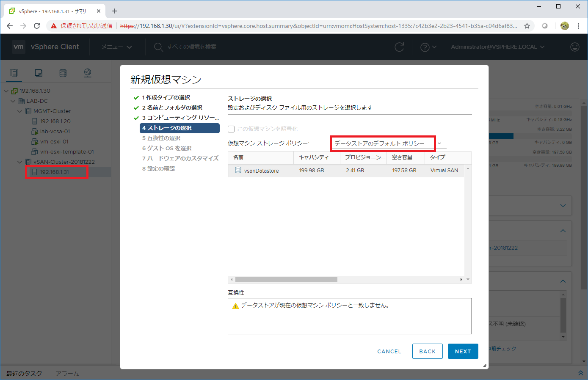Open Administrator@VSPHERE.LOCAL user dropdown

(498, 47)
